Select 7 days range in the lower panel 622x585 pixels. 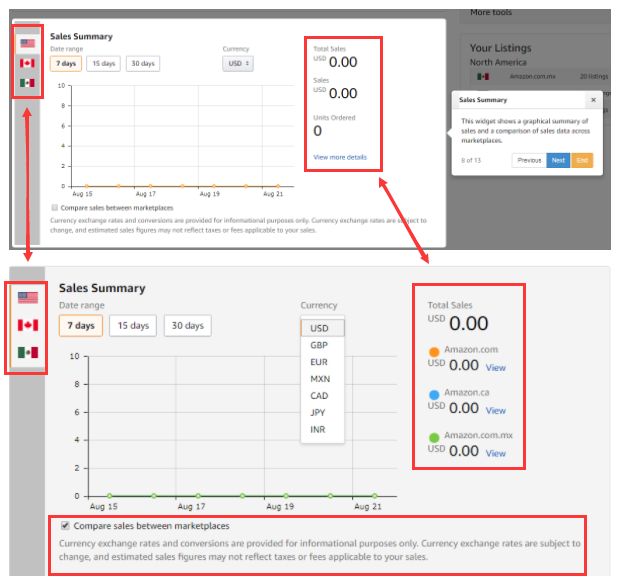click(x=81, y=326)
